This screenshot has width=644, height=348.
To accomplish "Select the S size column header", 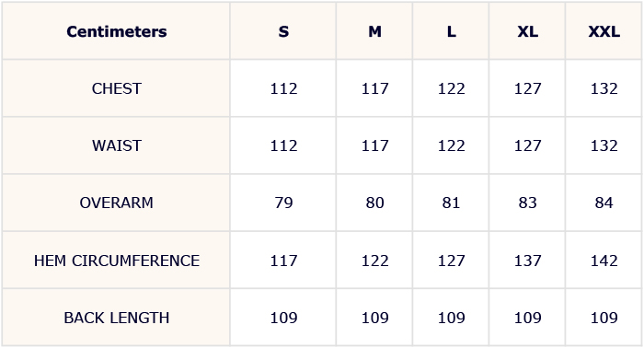I will (x=283, y=31).
